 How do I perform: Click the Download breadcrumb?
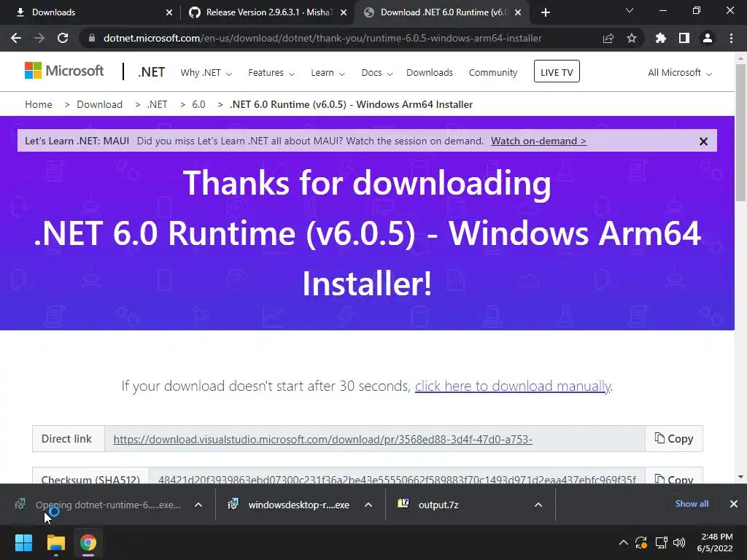point(99,104)
